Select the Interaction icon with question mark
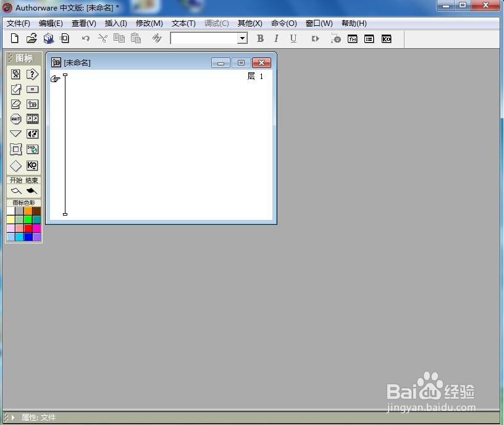504x425 pixels. 32,74
